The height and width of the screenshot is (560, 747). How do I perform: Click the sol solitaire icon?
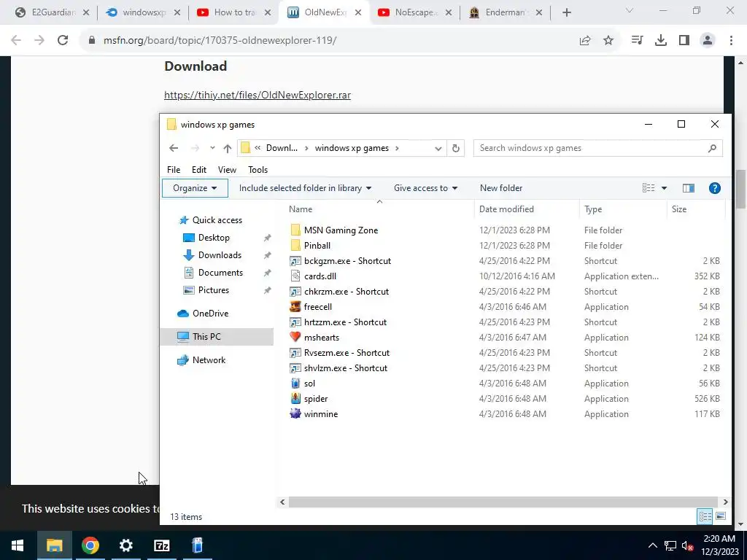[295, 384]
